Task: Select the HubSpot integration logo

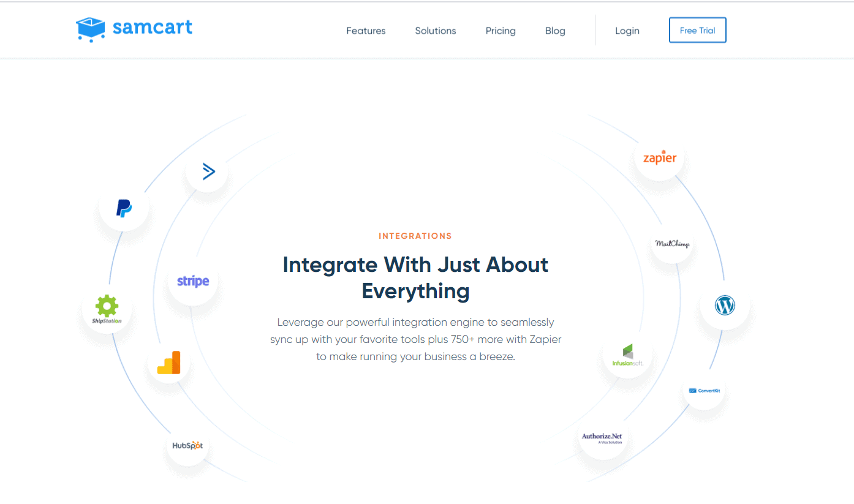Action: pos(187,445)
